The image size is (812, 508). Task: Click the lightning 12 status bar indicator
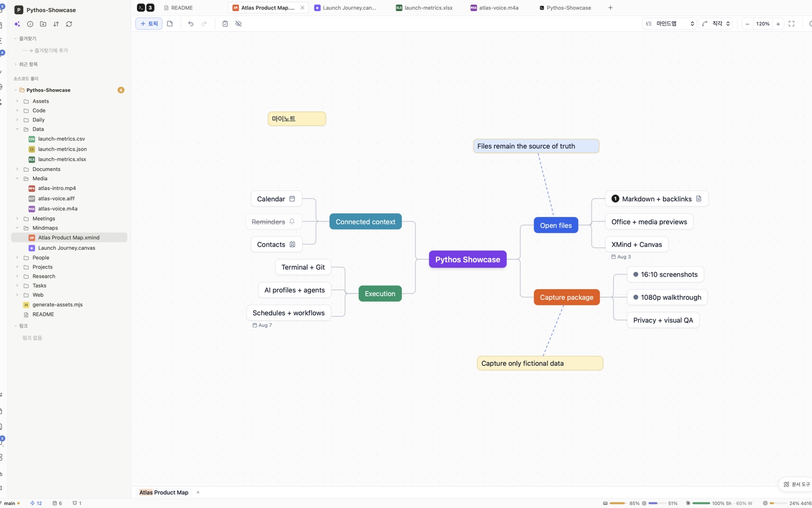36,503
